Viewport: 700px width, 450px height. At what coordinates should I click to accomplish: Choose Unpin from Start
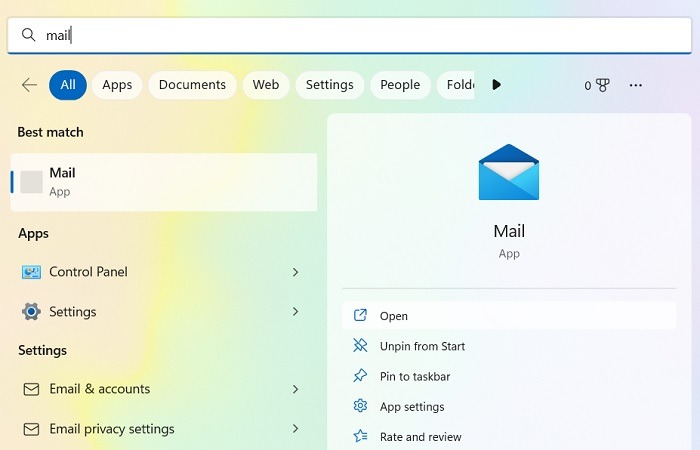pyautogui.click(x=509, y=346)
